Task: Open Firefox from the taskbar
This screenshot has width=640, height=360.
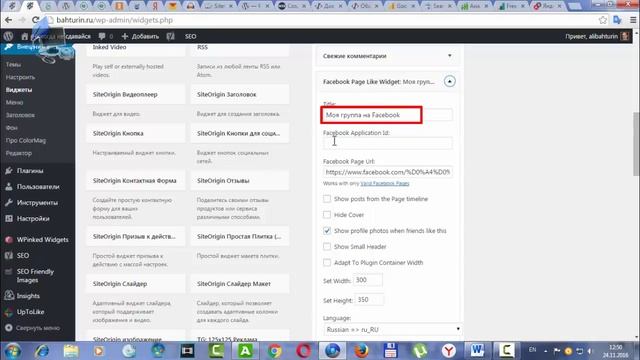Action: coord(361,351)
